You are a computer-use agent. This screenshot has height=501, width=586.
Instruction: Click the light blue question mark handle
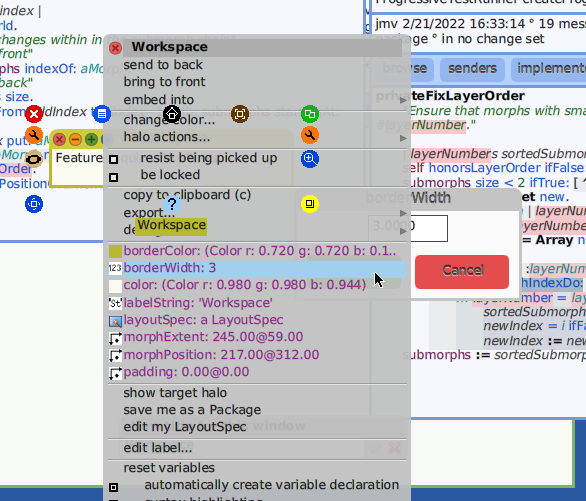[x=172, y=204]
